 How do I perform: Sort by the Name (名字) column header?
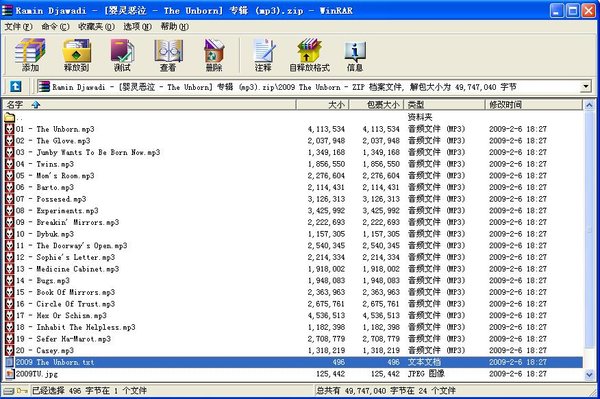[x=149, y=104]
